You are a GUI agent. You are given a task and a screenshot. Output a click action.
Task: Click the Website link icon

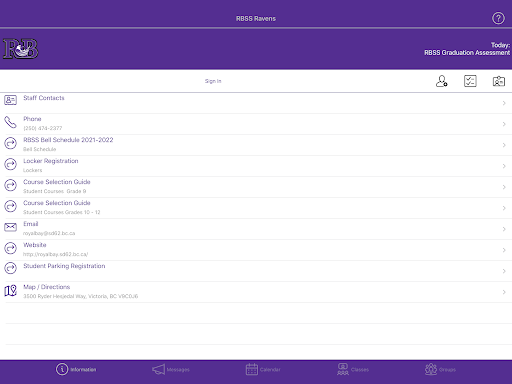10,248
